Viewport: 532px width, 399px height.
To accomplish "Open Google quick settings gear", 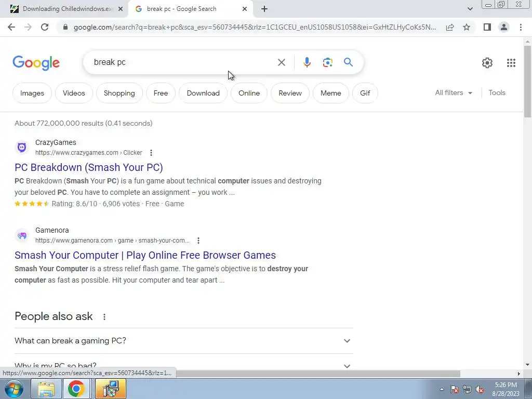I will (x=487, y=63).
